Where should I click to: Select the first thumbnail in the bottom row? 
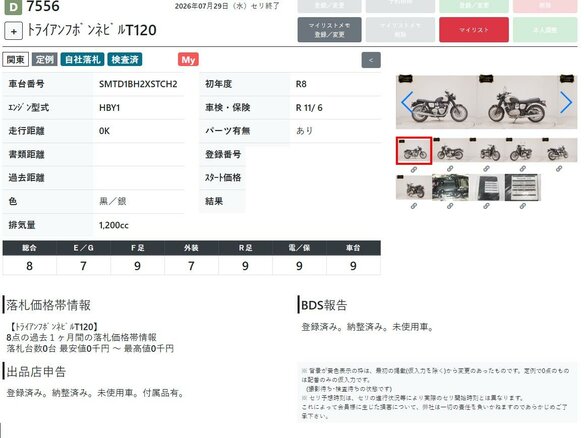(414, 187)
